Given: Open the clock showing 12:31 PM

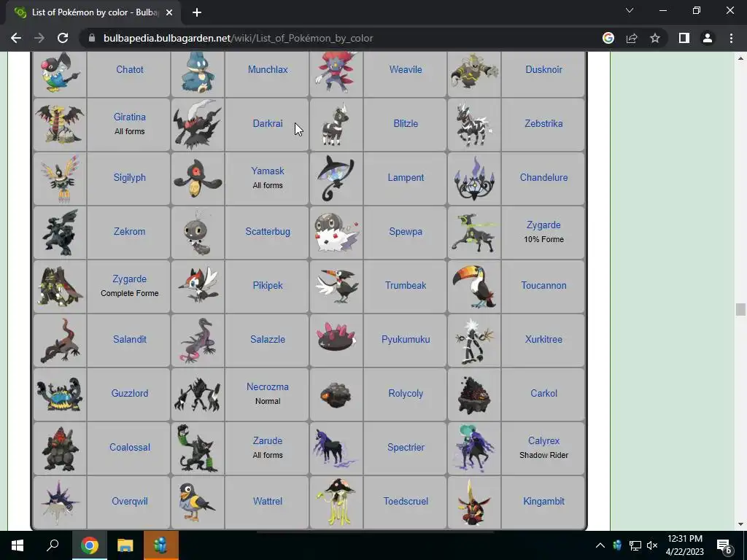Looking at the screenshot, I should tap(684, 545).
